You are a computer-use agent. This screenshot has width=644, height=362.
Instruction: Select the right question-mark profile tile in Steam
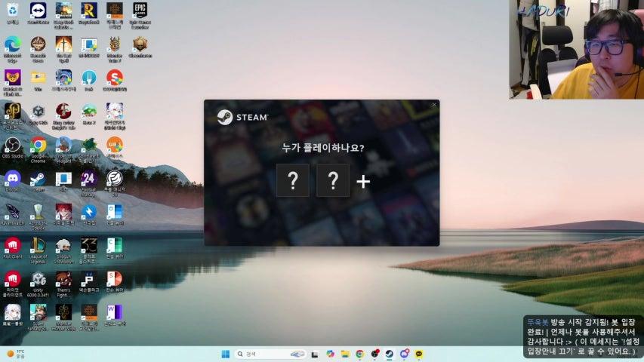pos(333,180)
